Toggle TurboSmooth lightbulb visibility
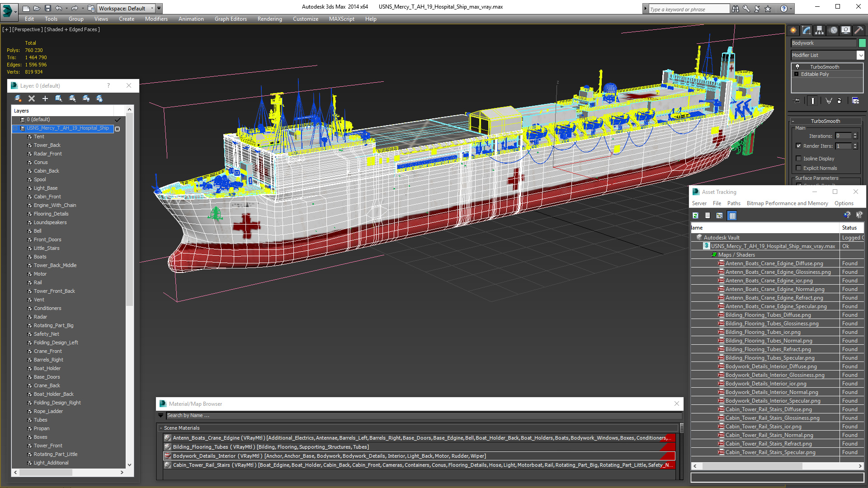This screenshot has height=488, width=868. coord(797,67)
